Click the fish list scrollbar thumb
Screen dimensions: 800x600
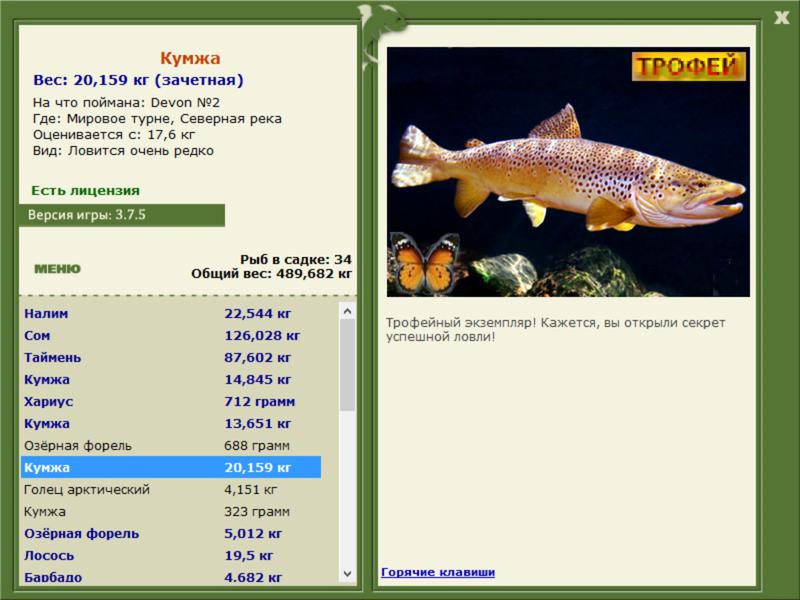click(x=347, y=365)
